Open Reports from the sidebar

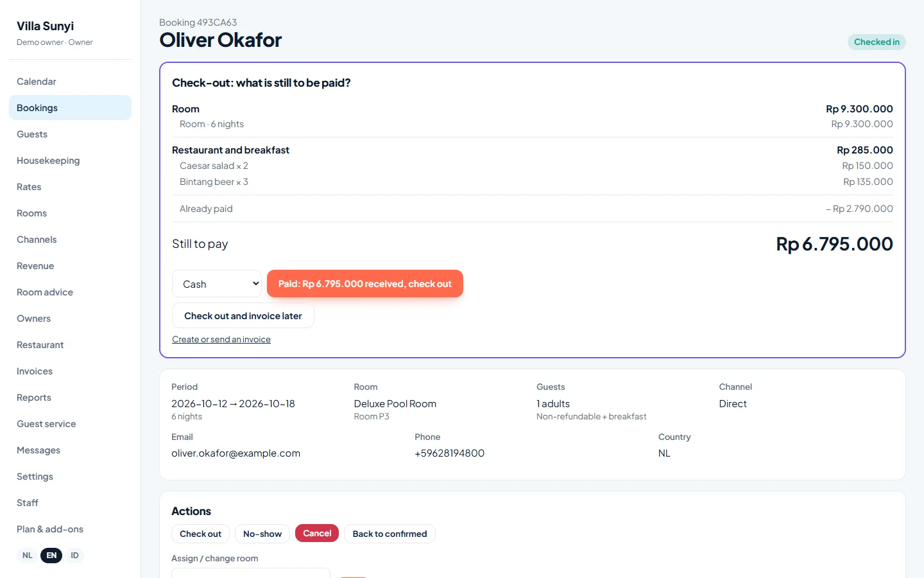tap(70, 398)
